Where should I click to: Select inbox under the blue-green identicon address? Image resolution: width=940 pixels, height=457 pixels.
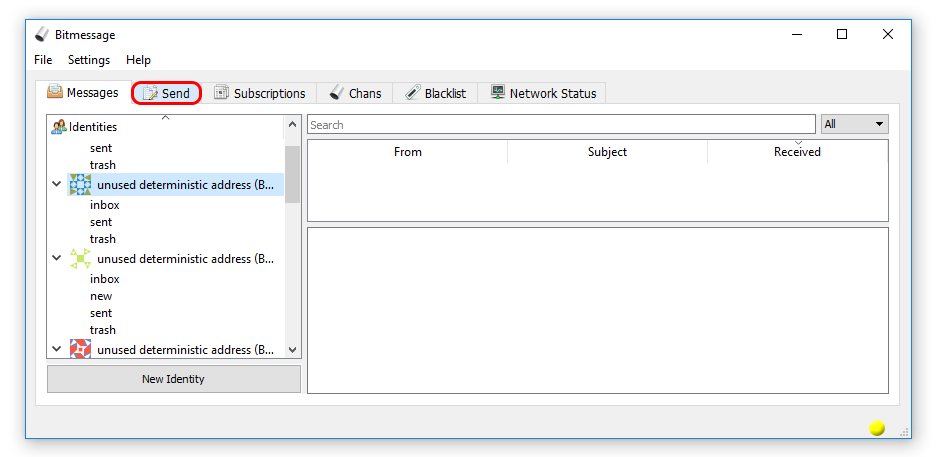point(105,205)
